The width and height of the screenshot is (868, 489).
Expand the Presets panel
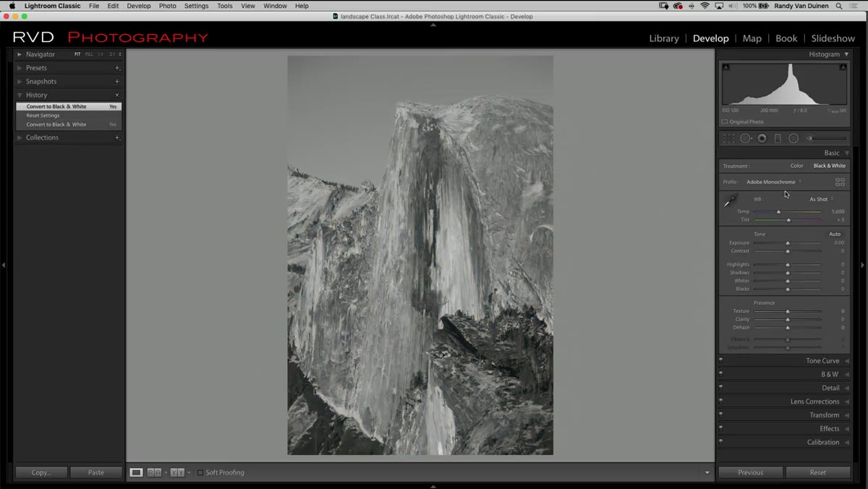coord(20,68)
